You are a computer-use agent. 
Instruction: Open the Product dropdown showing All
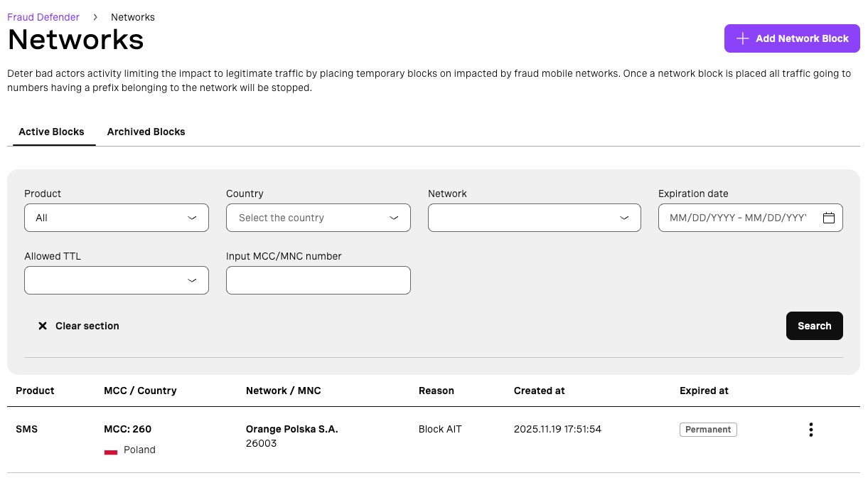[x=117, y=218]
